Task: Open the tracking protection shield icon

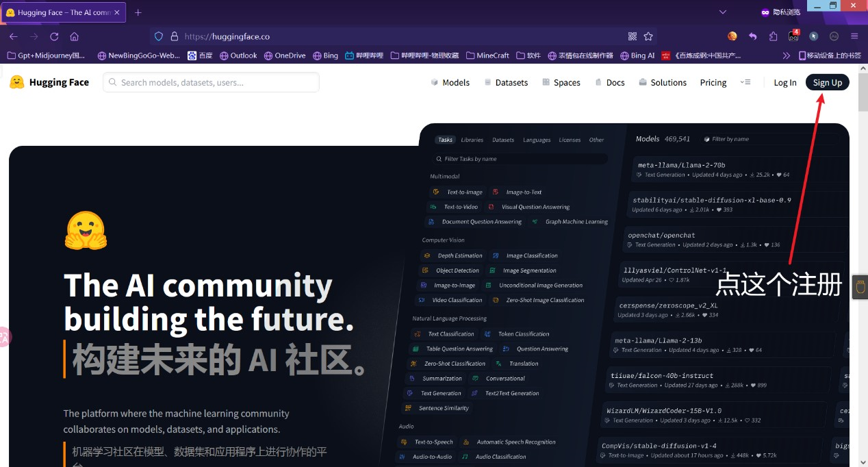Action: pos(159,36)
